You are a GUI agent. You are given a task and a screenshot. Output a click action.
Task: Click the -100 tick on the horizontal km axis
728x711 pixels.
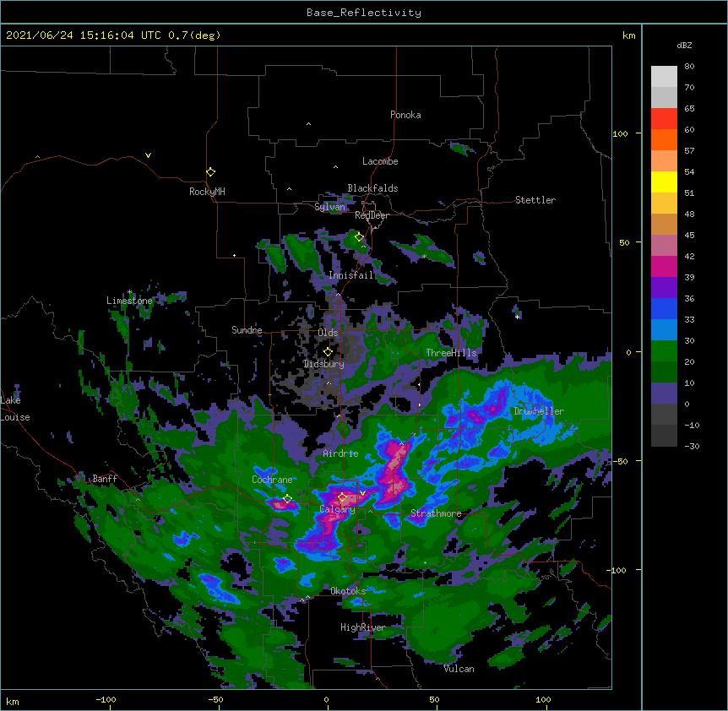(106, 700)
